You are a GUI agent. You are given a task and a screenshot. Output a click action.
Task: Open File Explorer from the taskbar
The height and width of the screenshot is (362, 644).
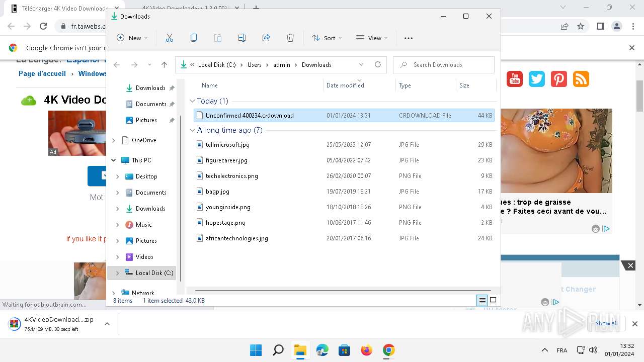pos(300,350)
